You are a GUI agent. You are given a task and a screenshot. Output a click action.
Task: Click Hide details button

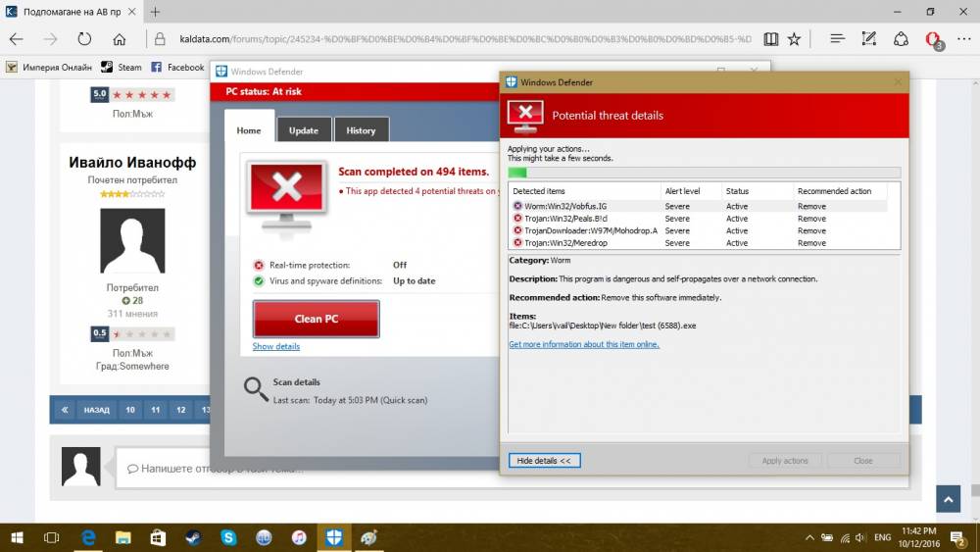coord(544,461)
